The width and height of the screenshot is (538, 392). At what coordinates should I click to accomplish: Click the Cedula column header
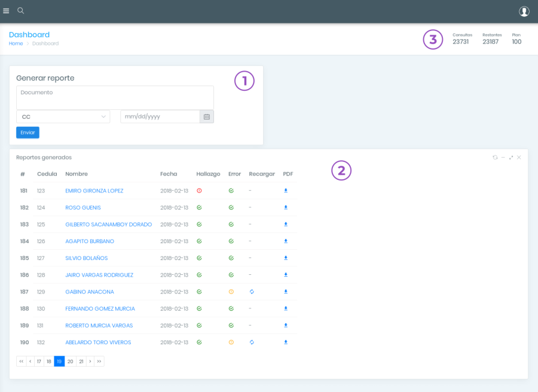coord(47,174)
